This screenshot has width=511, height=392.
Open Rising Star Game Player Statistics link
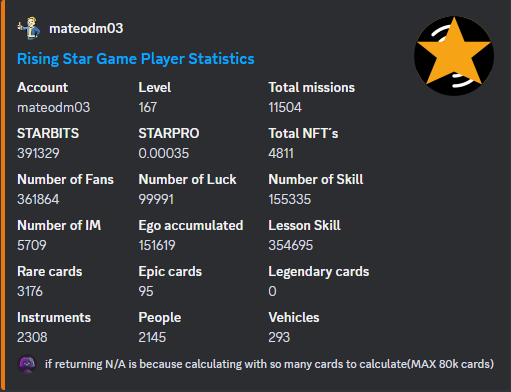click(136, 59)
